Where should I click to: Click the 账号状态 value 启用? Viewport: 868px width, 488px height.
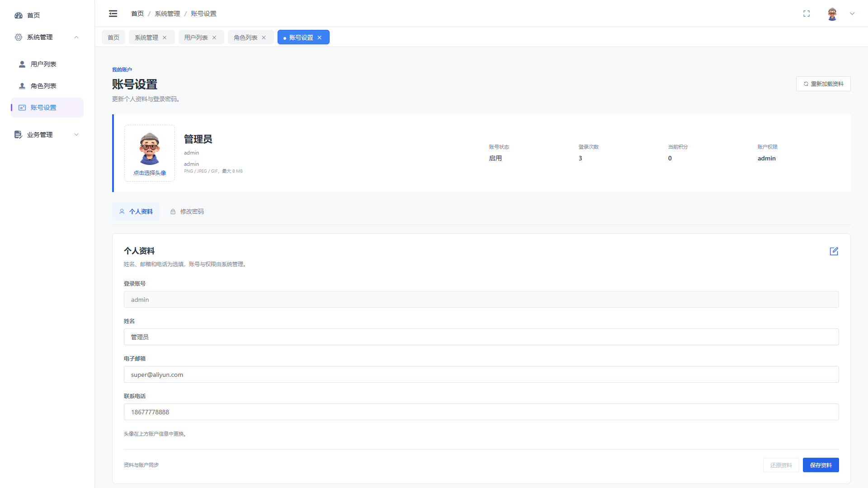[495, 158]
